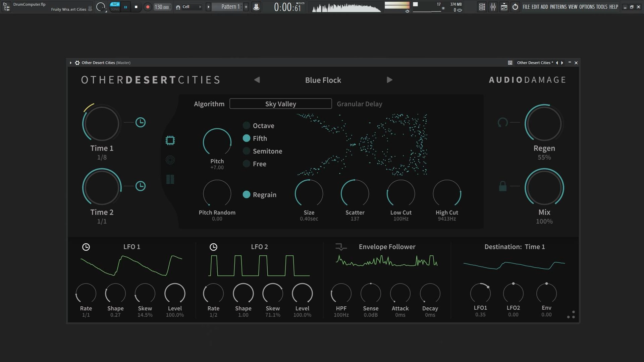644x362 pixels.
Task: Open the Sky Valley algorithm dropdown
Action: point(281,104)
